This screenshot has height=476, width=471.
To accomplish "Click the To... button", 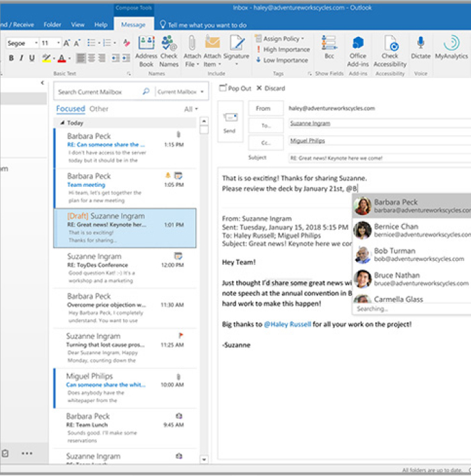I will pyautogui.click(x=266, y=125).
